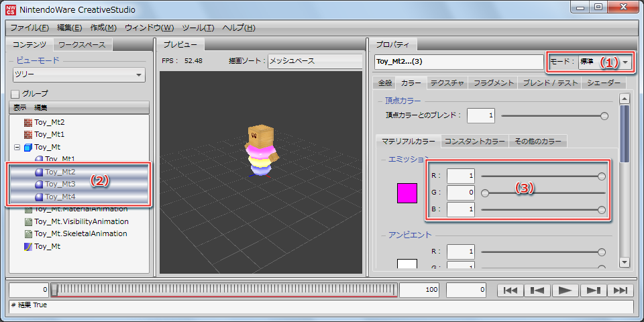The height and width of the screenshot is (322, 644).
Task: Click the emission R value input field
Action: coord(461,176)
